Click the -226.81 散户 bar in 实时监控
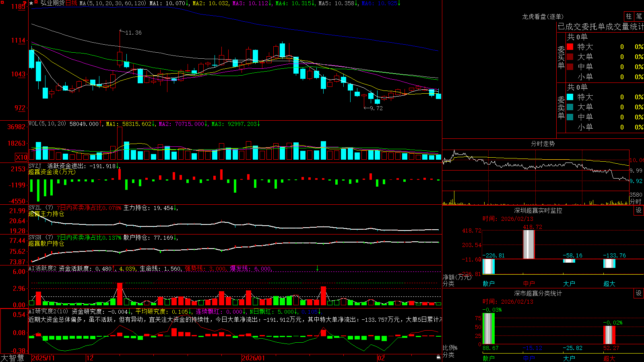This screenshot has width=644, height=362. point(488,267)
